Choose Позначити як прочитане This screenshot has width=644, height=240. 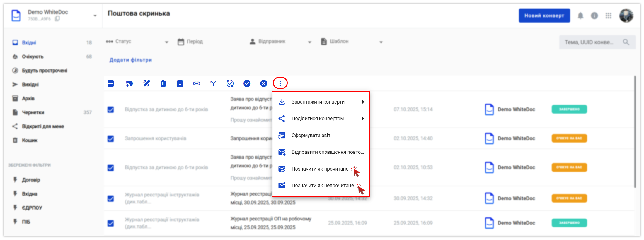pos(321,169)
